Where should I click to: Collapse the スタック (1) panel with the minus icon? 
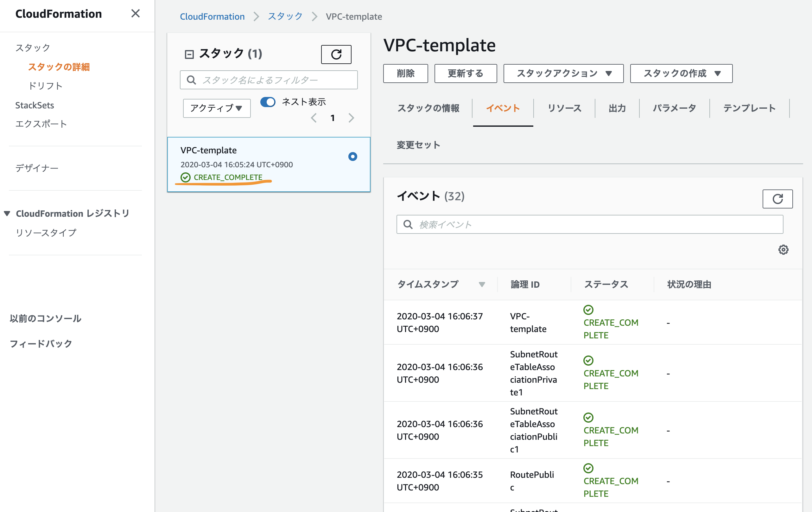[189, 54]
